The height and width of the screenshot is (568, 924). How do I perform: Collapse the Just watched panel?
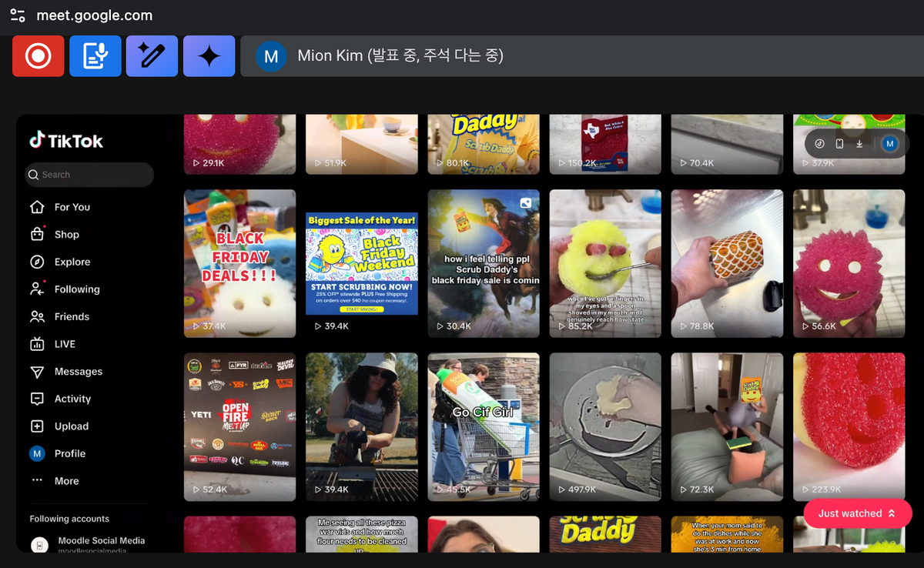[857, 513]
